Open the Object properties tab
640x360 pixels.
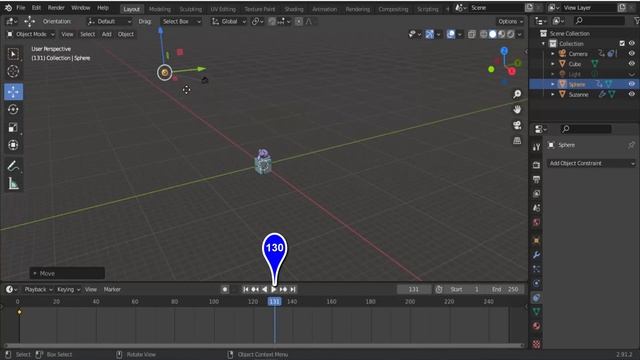tap(536, 240)
